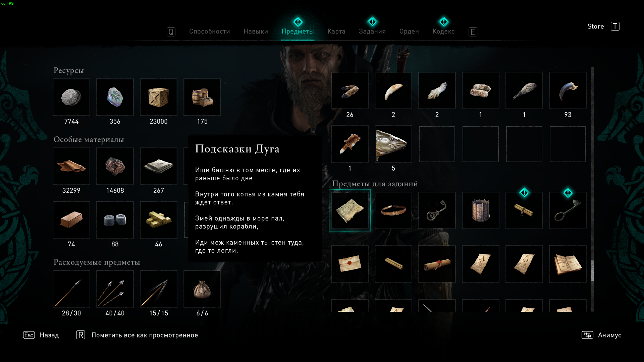Image resolution: width=644 pixels, height=362 pixels.
Task: Select the Подсказки Дуга parchment thumbnail
Action: [350, 210]
